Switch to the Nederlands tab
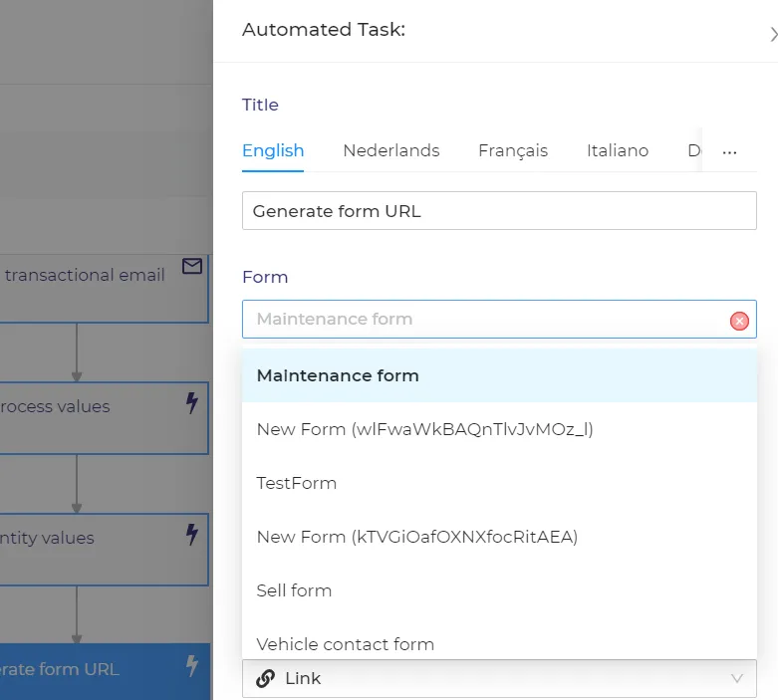This screenshot has width=778, height=700. [x=390, y=150]
